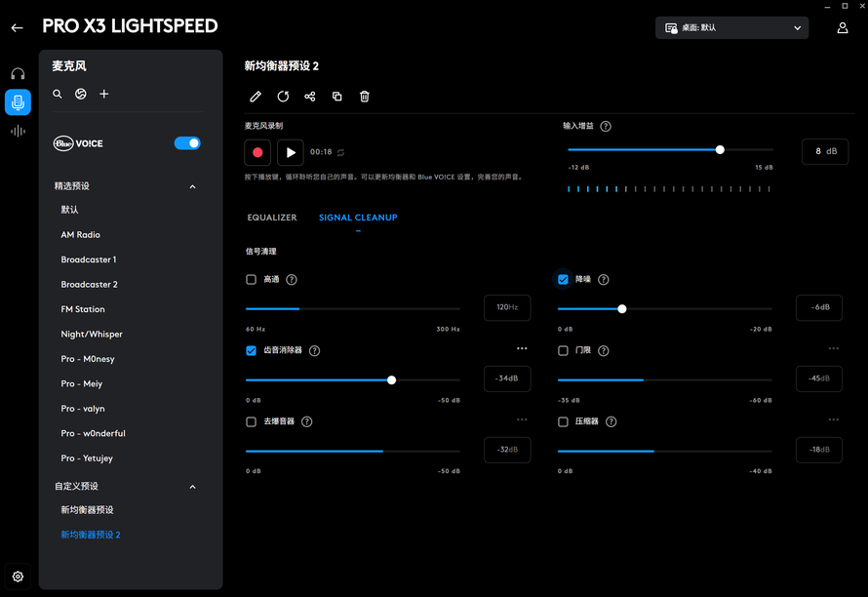Show help for 降噪
868x597 pixels.
click(x=604, y=280)
